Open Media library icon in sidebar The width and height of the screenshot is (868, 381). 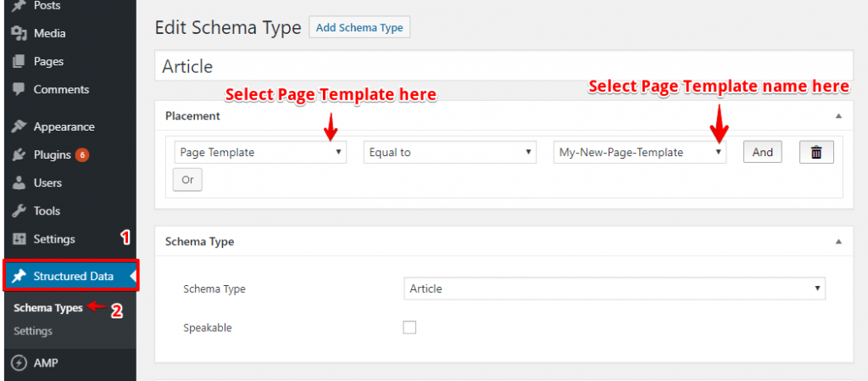coord(19,34)
